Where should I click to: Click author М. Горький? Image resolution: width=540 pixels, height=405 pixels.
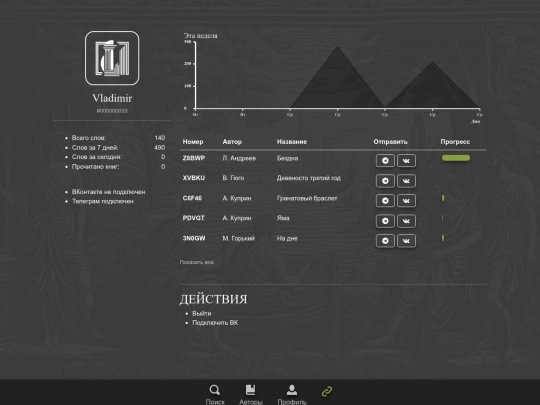click(x=238, y=238)
